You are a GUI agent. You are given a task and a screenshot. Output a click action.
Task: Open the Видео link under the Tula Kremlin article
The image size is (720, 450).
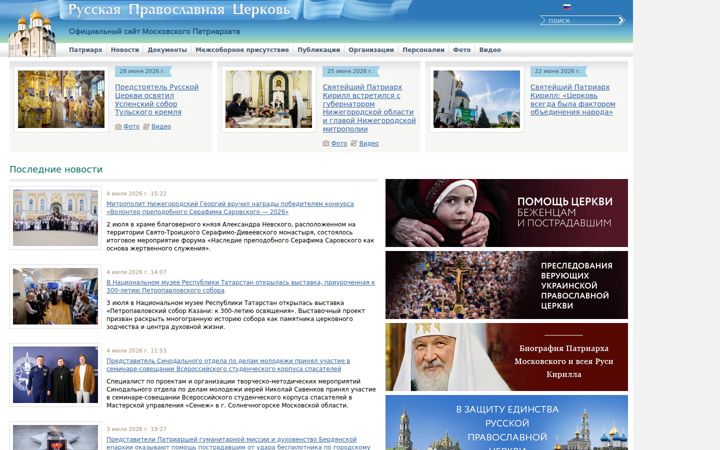click(161, 127)
